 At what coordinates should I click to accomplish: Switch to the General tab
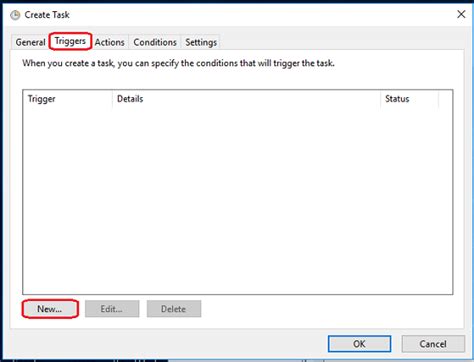pos(30,42)
